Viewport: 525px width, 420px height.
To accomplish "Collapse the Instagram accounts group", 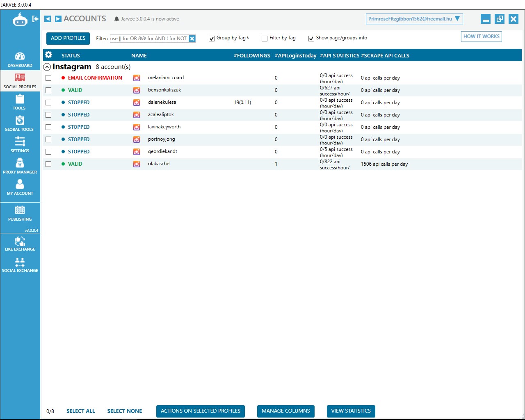I will tap(47, 67).
